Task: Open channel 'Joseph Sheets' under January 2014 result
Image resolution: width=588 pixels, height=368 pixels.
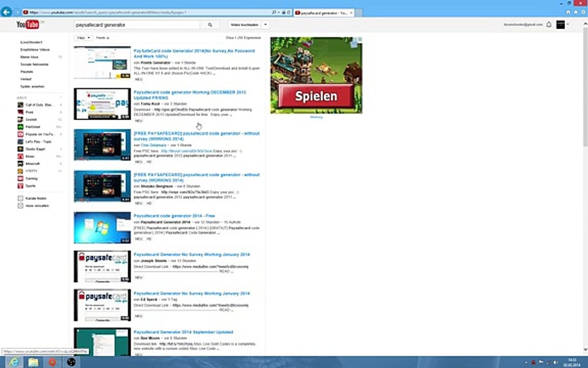Action: pos(154,261)
